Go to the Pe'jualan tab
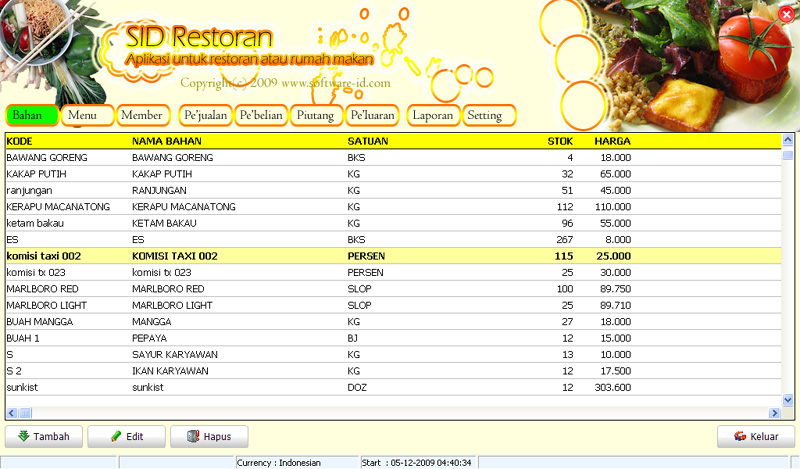Screen dimensions: 800x469 [x=205, y=115]
